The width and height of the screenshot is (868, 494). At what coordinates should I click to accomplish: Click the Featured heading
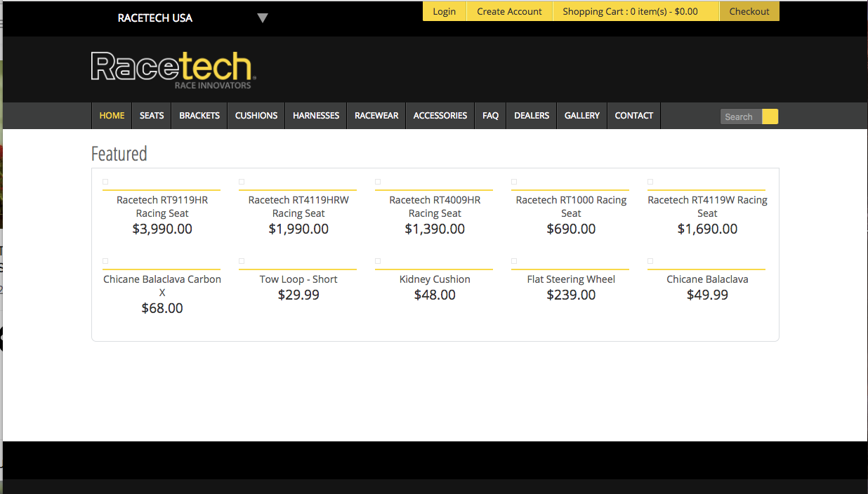click(119, 154)
